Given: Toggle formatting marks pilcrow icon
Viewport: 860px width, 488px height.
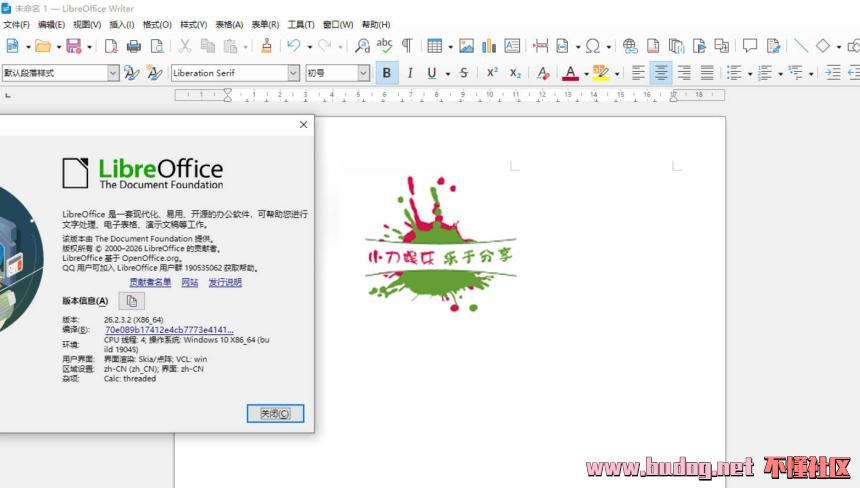Looking at the screenshot, I should [x=407, y=46].
